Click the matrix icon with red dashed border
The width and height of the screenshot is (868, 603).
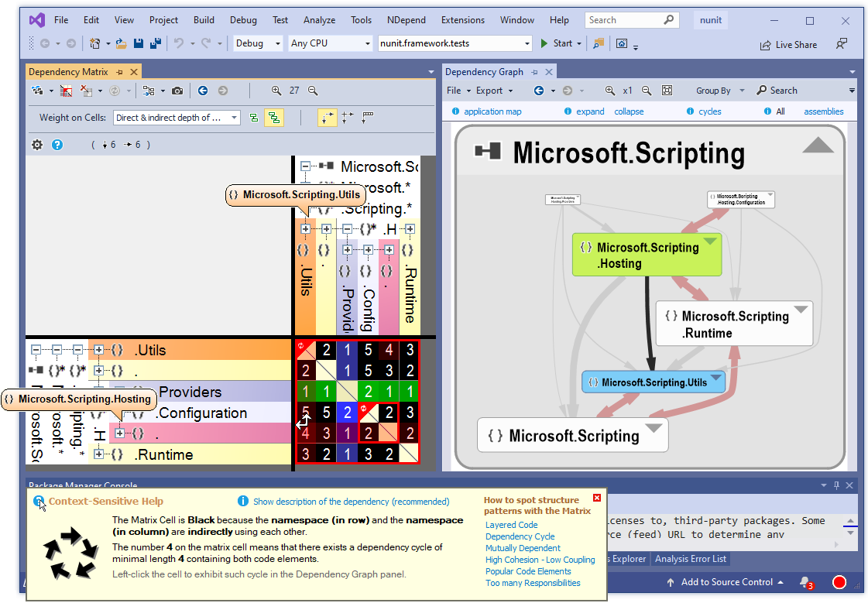(67, 91)
